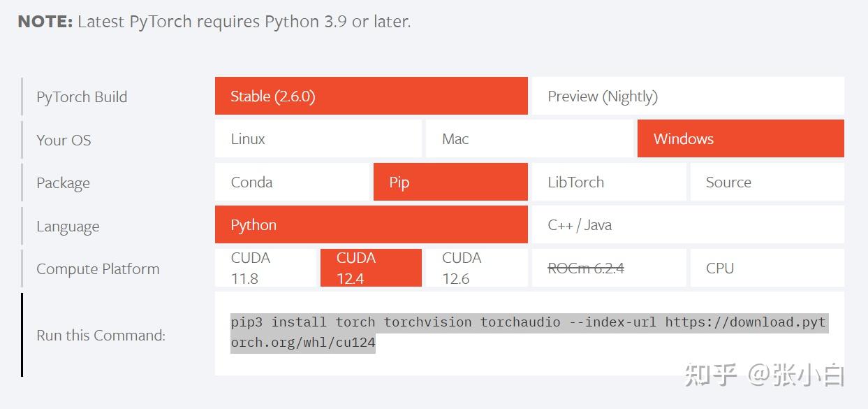Select CPU as compute platform
Screen dimensions: 868x409
click(767, 268)
